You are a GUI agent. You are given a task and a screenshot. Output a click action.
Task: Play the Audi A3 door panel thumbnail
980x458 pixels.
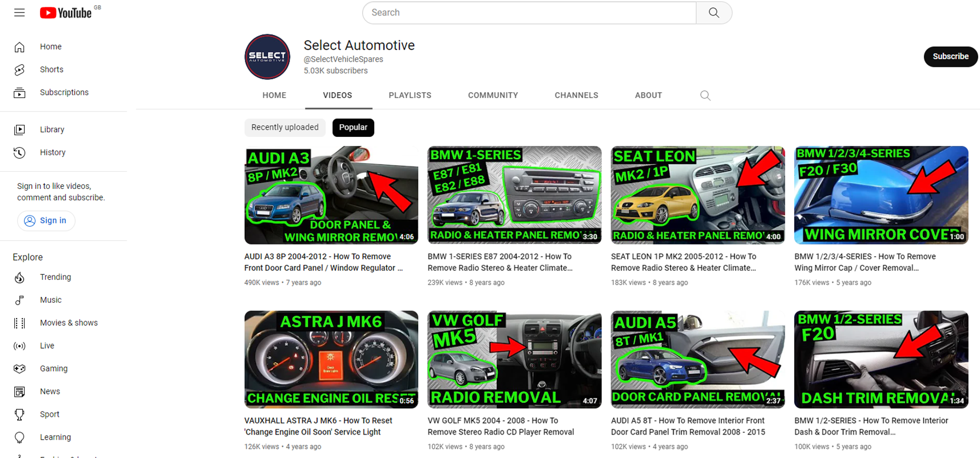point(331,195)
